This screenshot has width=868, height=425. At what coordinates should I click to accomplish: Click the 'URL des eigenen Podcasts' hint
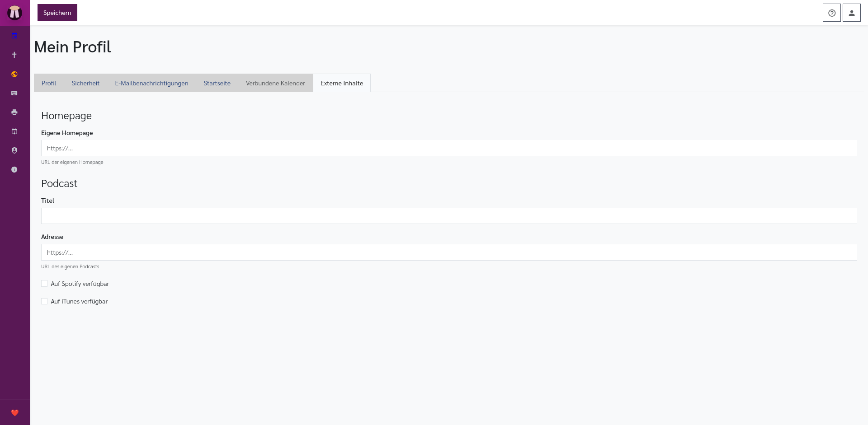coord(70,266)
